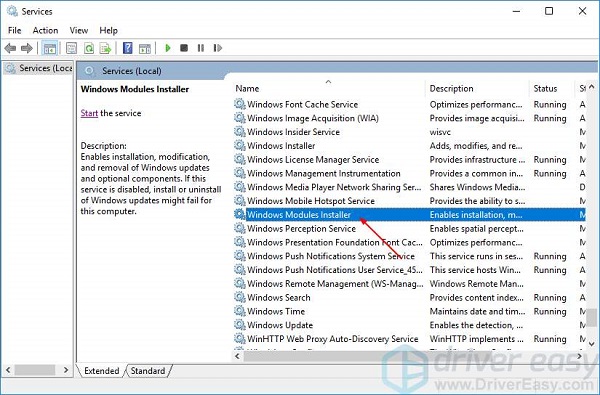The height and width of the screenshot is (395, 600).
Task: Select WinHTTP Web Proxy Auto-Discovery Service name
Action: pyautogui.click(x=333, y=338)
